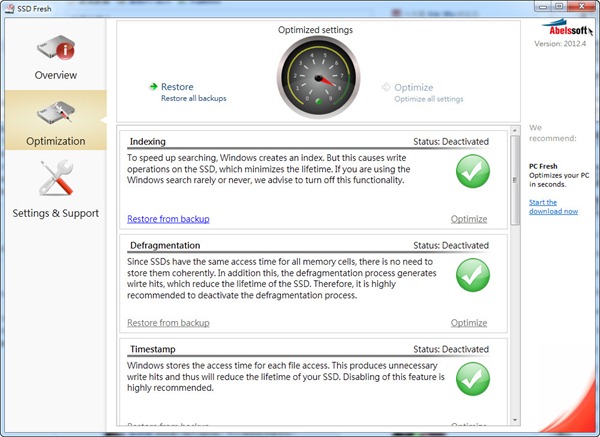Switch to Settings & Support tab label
Image resolution: width=600 pixels, height=437 pixels.
56,213
